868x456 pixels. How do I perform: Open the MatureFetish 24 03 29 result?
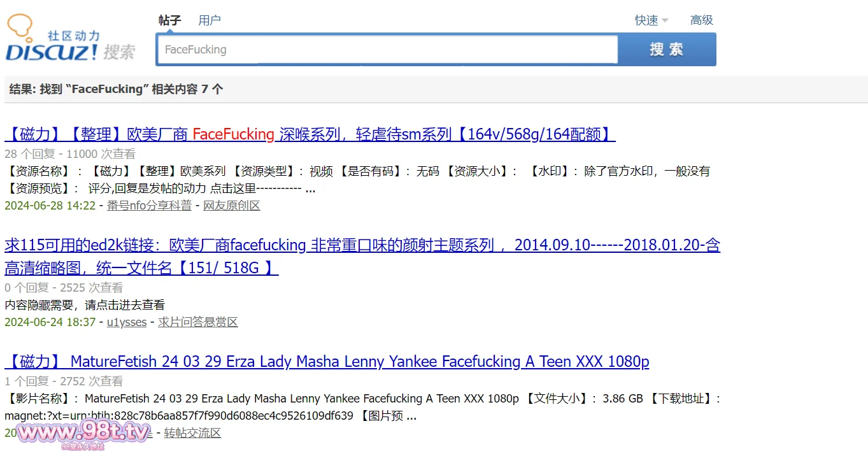tap(327, 362)
